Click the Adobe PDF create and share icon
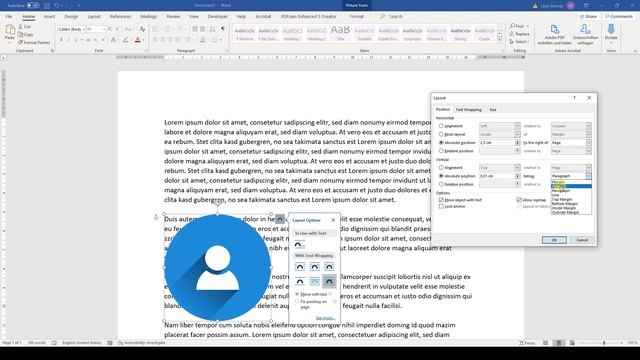 pyautogui.click(x=554, y=30)
